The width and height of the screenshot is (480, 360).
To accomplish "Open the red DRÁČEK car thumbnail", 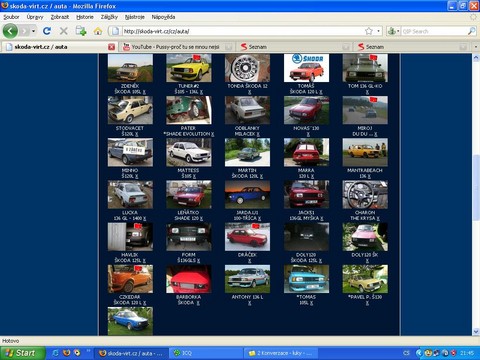I will click(x=247, y=237).
